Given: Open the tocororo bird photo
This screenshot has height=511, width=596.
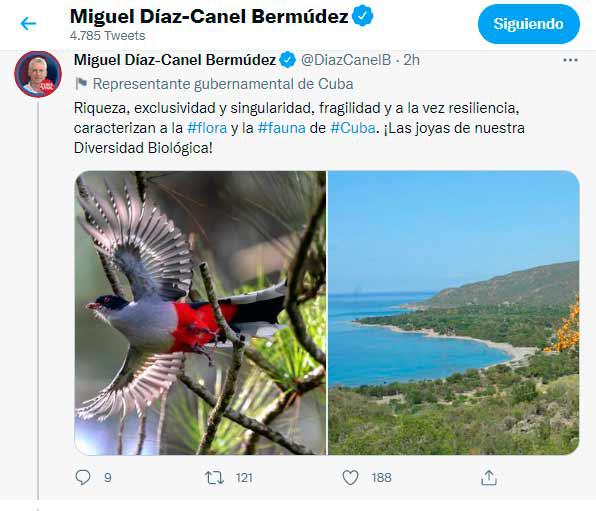Looking at the screenshot, I should 200,313.
